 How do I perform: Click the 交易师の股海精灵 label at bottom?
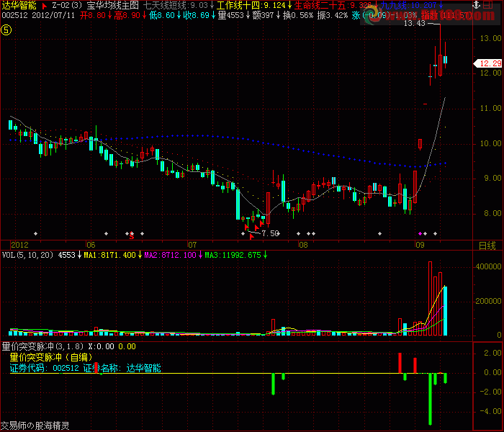coord(35,426)
